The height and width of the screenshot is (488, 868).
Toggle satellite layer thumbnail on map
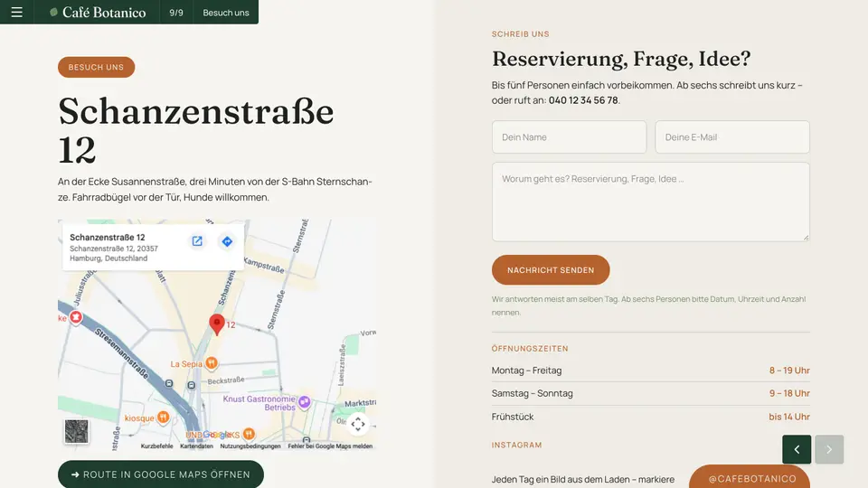point(76,431)
